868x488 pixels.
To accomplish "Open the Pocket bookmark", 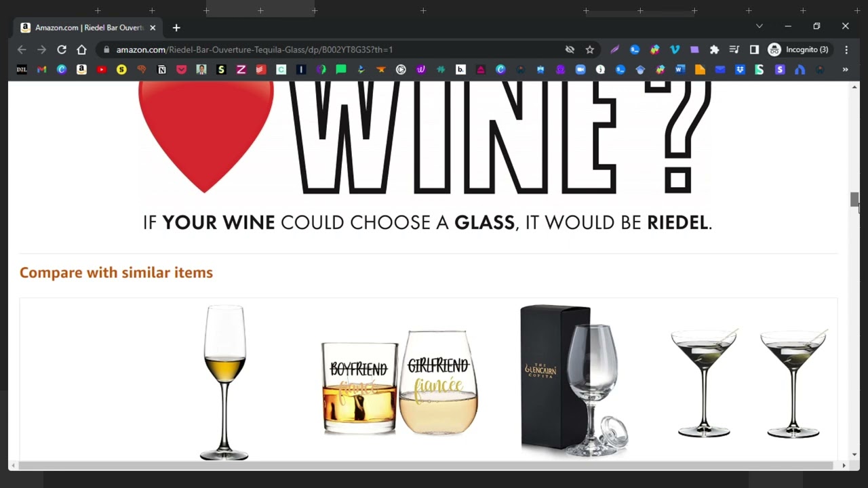I will [x=181, y=69].
